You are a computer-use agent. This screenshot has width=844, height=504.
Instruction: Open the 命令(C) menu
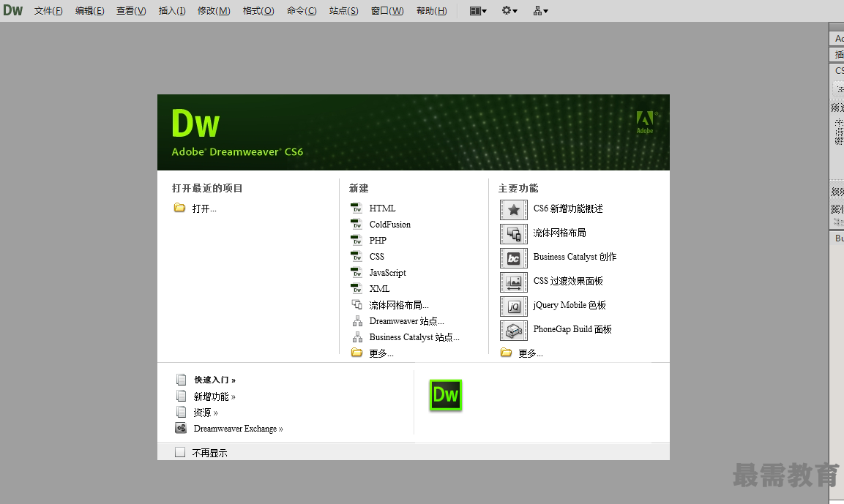point(302,11)
